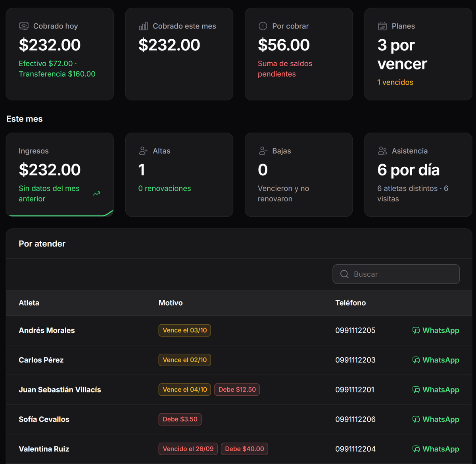This screenshot has height=464, width=476.
Task: Click the 3 por vencer value
Action: coord(402,54)
